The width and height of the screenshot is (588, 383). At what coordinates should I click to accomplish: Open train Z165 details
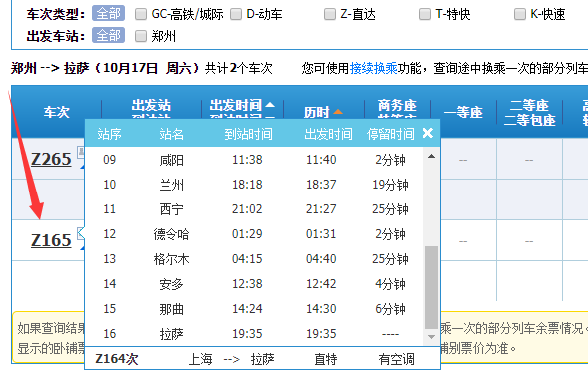tap(51, 240)
